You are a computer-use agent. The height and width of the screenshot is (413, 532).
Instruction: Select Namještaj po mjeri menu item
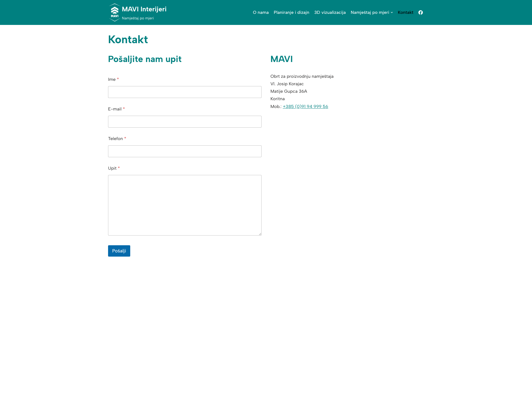point(370,12)
